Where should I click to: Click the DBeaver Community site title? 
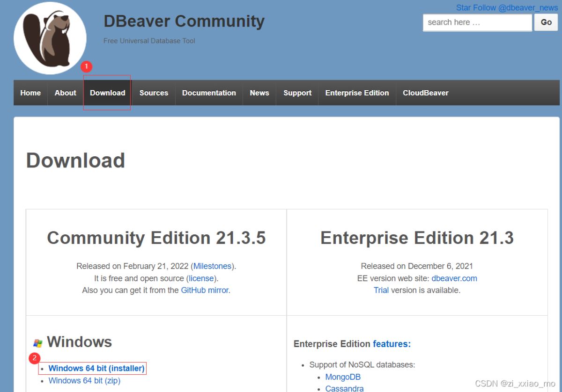point(184,21)
